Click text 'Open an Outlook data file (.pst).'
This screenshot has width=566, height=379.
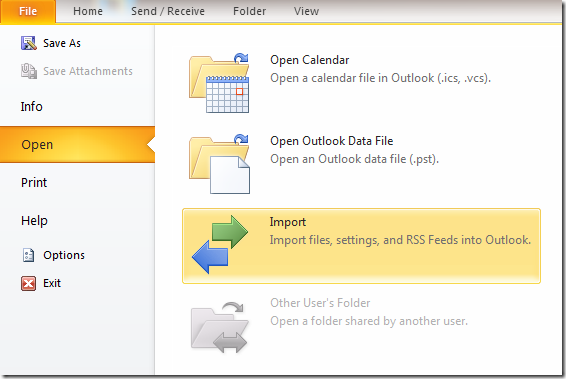click(x=354, y=159)
